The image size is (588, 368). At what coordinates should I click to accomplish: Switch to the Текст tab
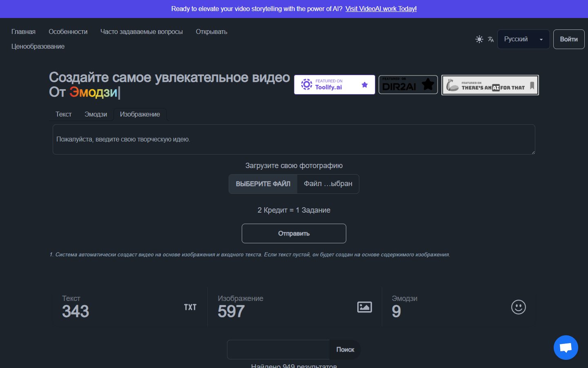coord(64,114)
